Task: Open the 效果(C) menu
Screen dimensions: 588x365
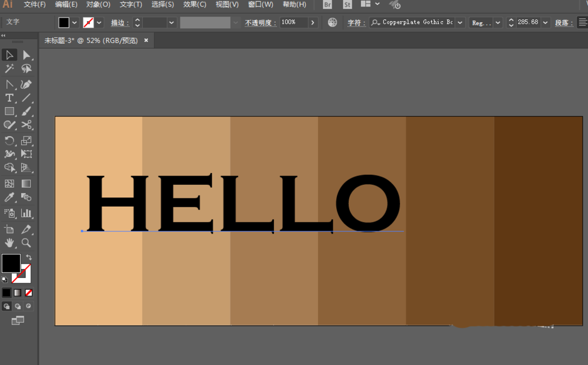Action: [195, 5]
